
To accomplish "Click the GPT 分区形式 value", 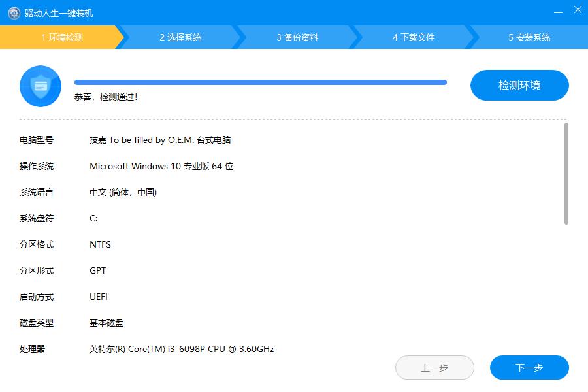I will pyautogui.click(x=98, y=270).
